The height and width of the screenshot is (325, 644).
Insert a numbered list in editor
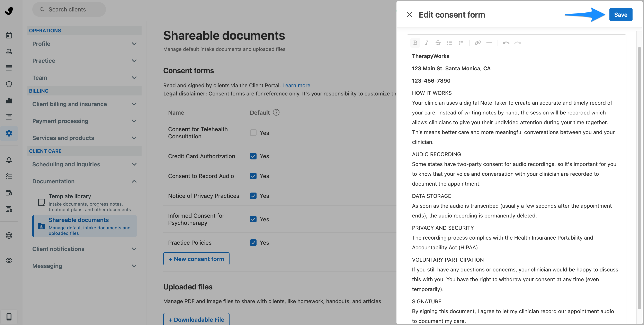pos(461,43)
